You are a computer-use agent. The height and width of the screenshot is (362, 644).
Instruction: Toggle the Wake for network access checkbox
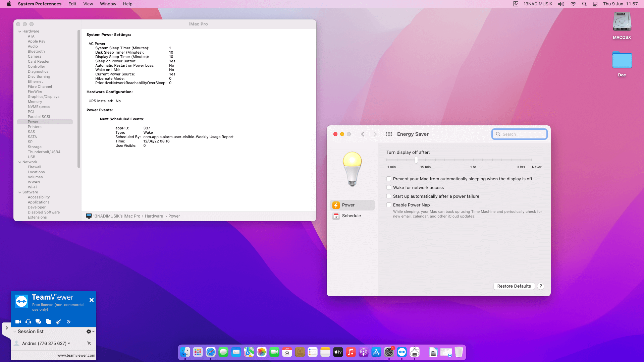point(389,188)
